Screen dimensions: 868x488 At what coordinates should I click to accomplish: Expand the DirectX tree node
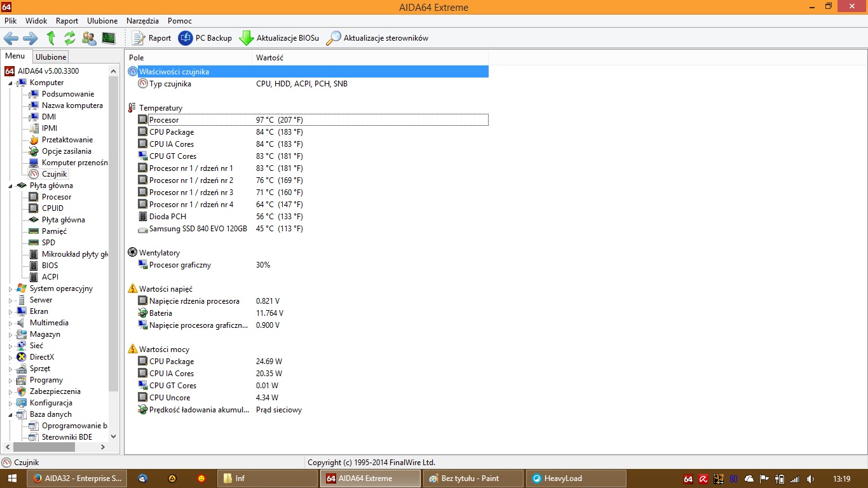(x=10, y=358)
